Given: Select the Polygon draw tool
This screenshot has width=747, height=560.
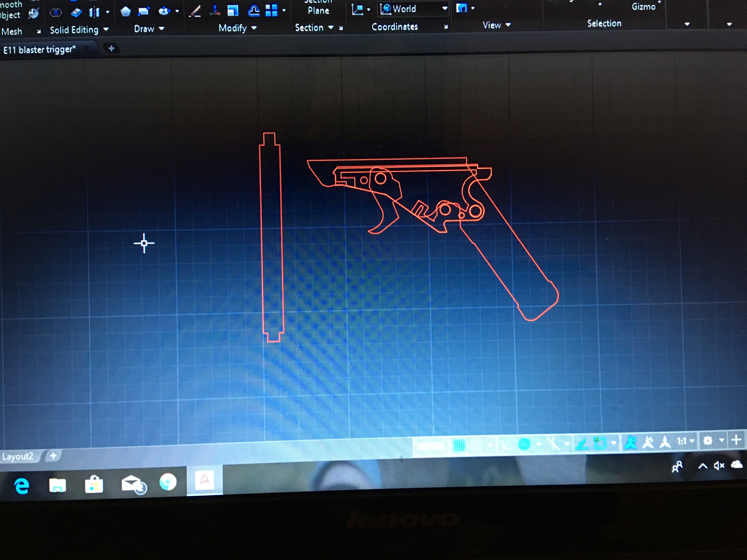Looking at the screenshot, I should point(126,12).
